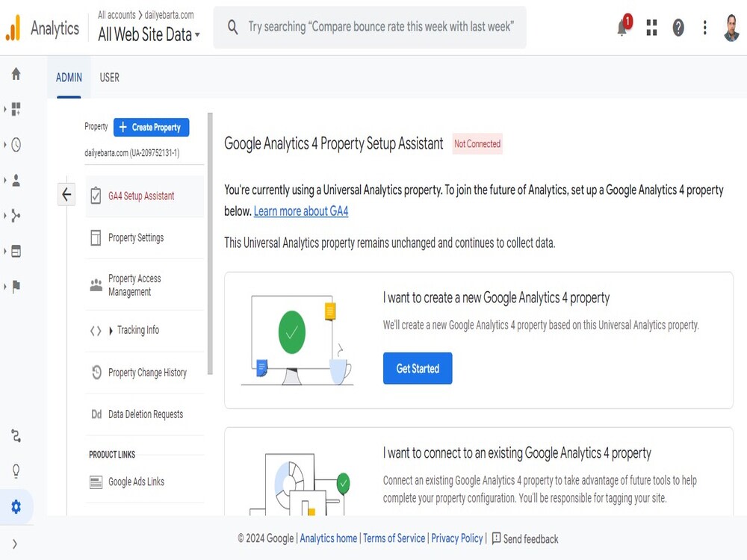Screen dimensions: 747x560
Task: Open the user account avatar
Action: [x=731, y=28]
